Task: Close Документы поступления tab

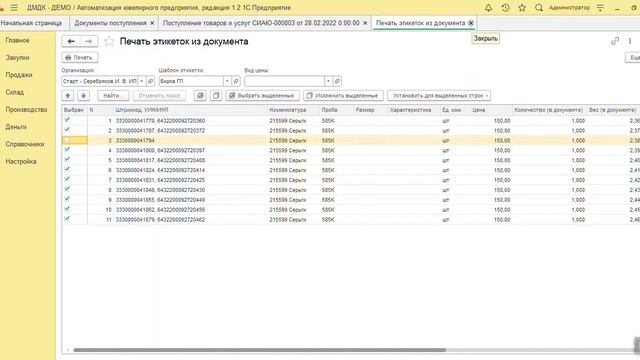Action: (x=152, y=23)
